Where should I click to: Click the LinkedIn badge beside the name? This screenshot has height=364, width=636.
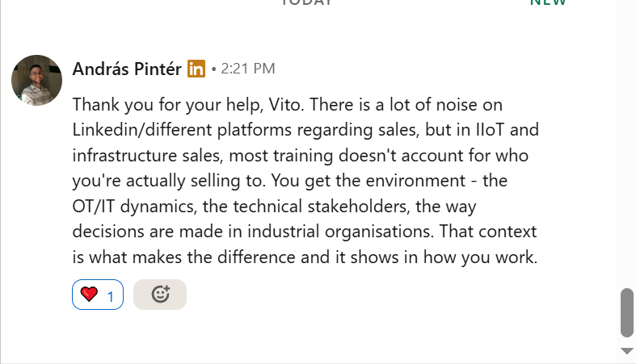[196, 69]
